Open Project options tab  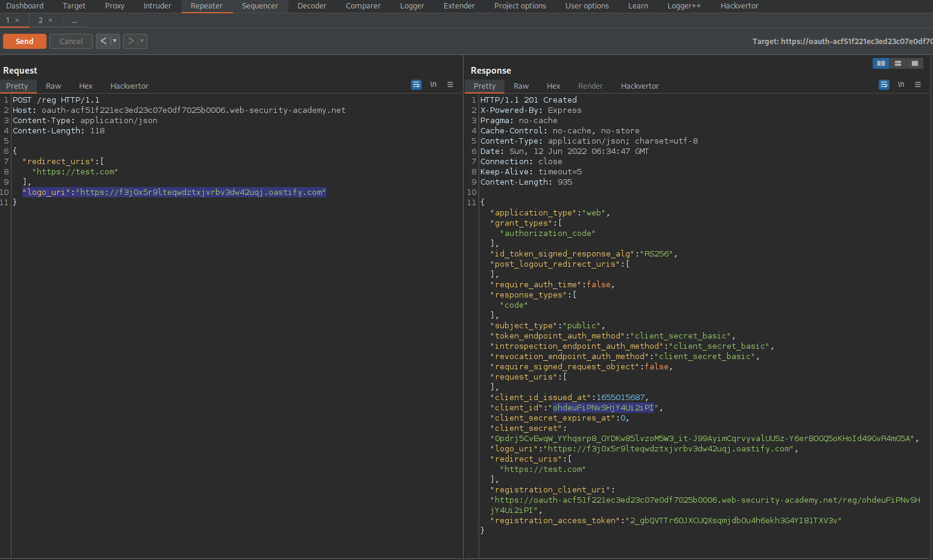520,6
